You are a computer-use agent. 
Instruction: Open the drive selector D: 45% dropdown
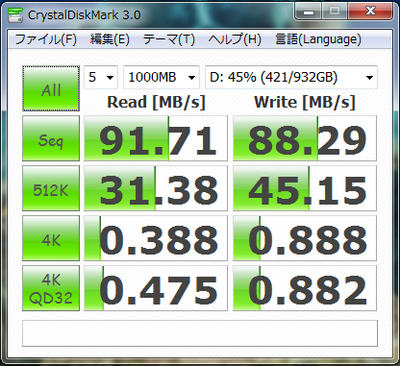pyautogui.click(x=291, y=78)
